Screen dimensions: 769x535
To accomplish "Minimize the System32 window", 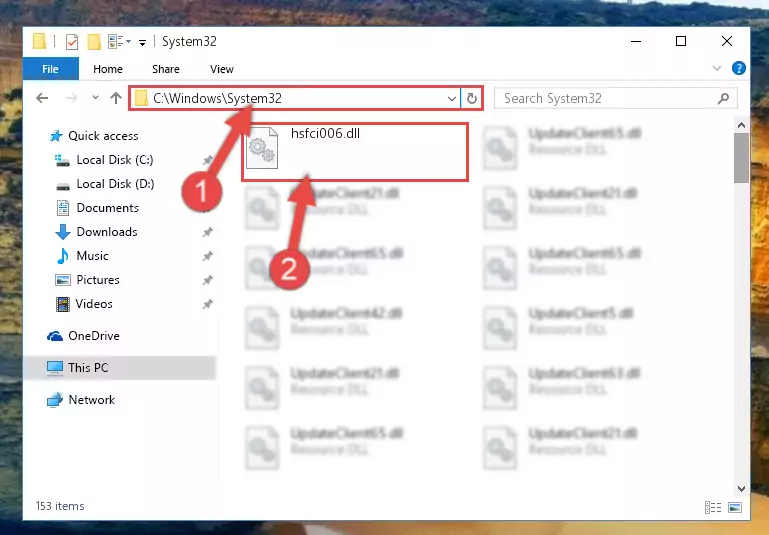I will pos(636,42).
